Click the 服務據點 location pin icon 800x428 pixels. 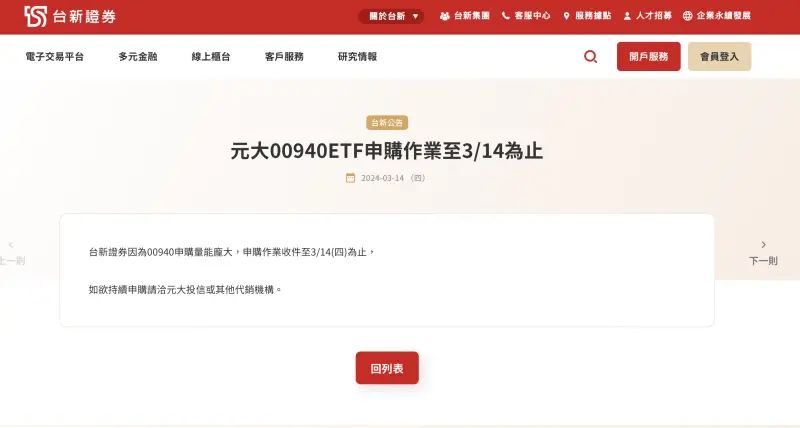[x=566, y=16]
